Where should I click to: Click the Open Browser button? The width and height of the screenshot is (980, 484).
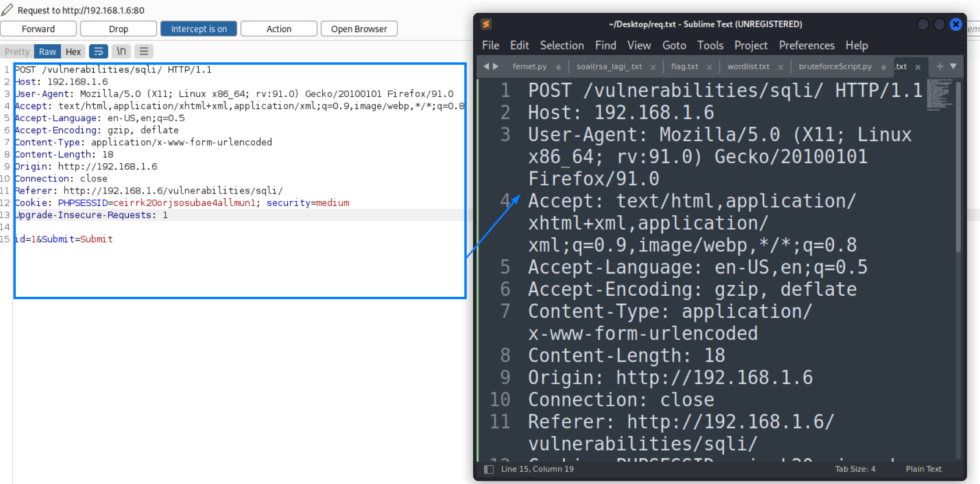click(x=359, y=29)
